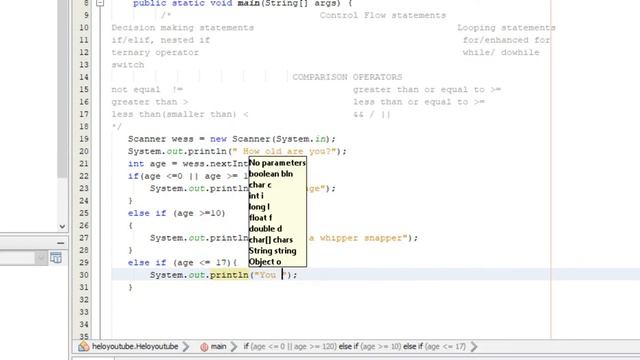This screenshot has width=640, height=360.
Task: Click the left panel vertical scrollbar thumb
Action: 62,88
